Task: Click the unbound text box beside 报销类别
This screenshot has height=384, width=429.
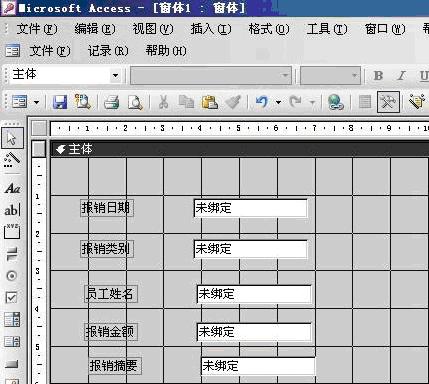Action: pyautogui.click(x=250, y=249)
